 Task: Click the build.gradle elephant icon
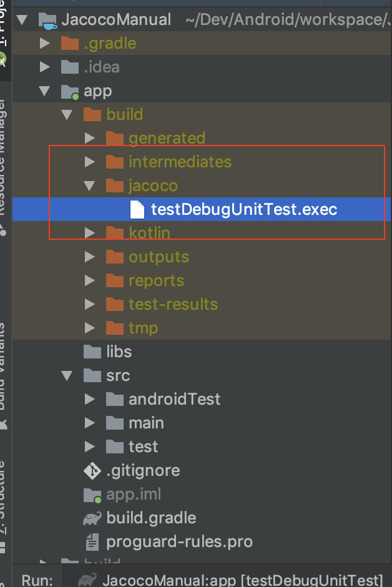pyautogui.click(x=92, y=518)
